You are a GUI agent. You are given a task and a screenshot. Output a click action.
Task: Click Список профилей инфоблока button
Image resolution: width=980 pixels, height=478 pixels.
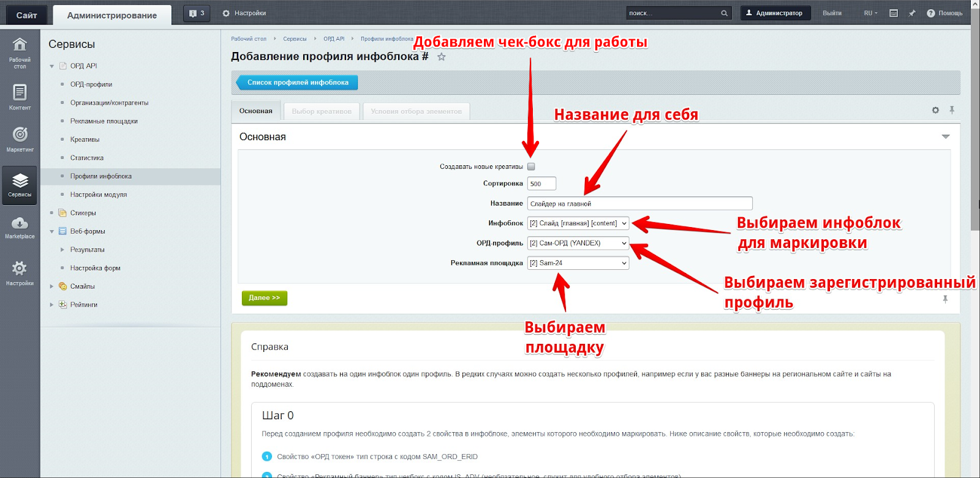297,82
